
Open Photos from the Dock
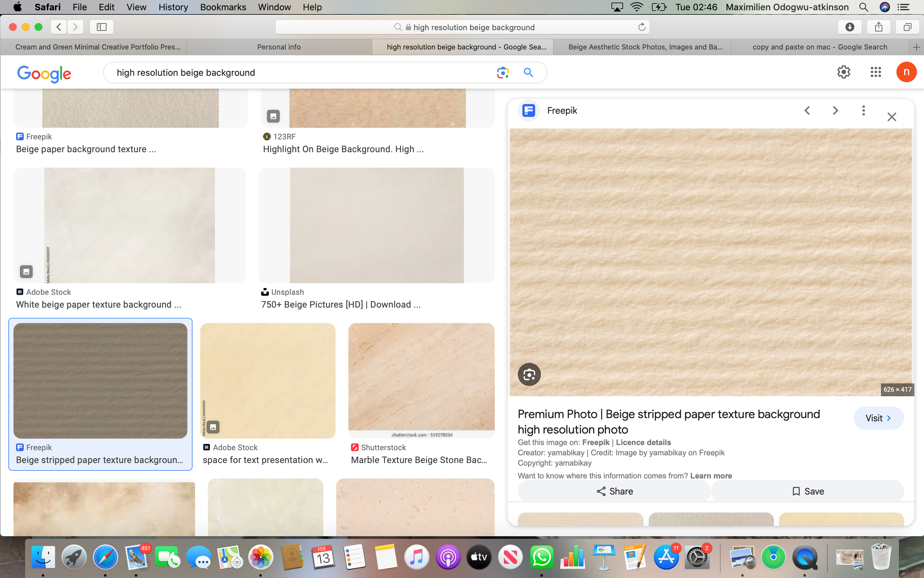[261, 557]
